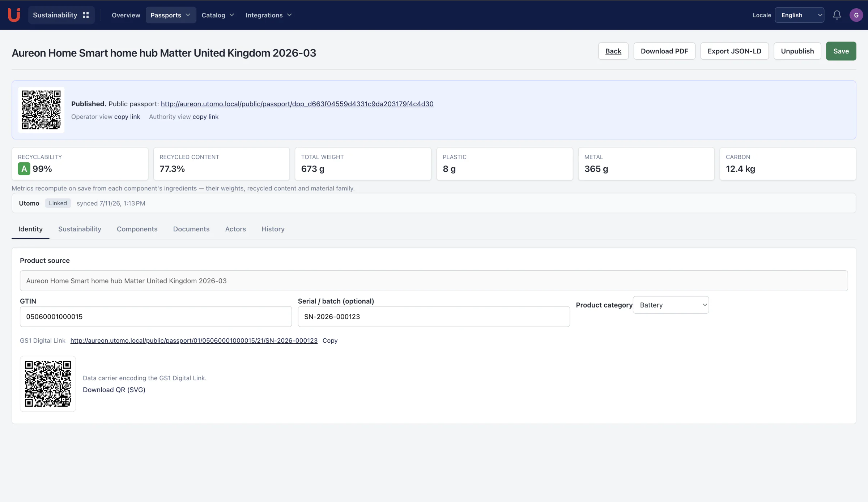
Task: Open the Sustainability app switcher grid
Action: point(86,15)
